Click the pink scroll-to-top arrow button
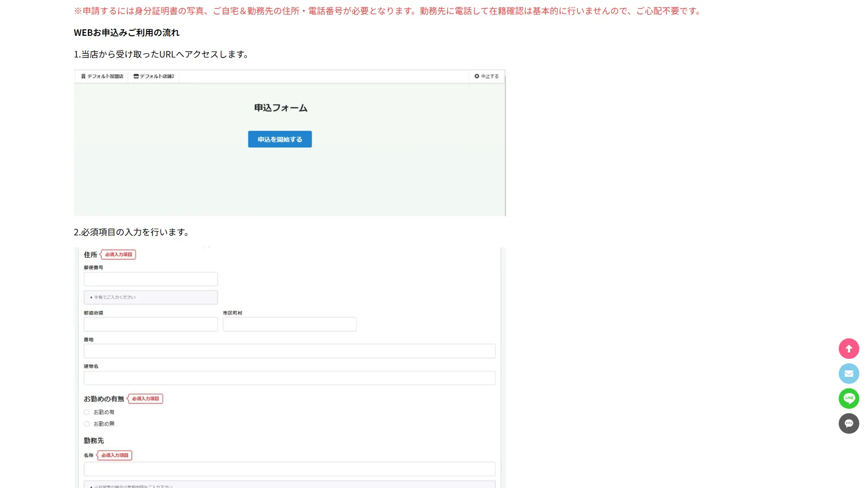Screen dimensions: 868x488 849,349
